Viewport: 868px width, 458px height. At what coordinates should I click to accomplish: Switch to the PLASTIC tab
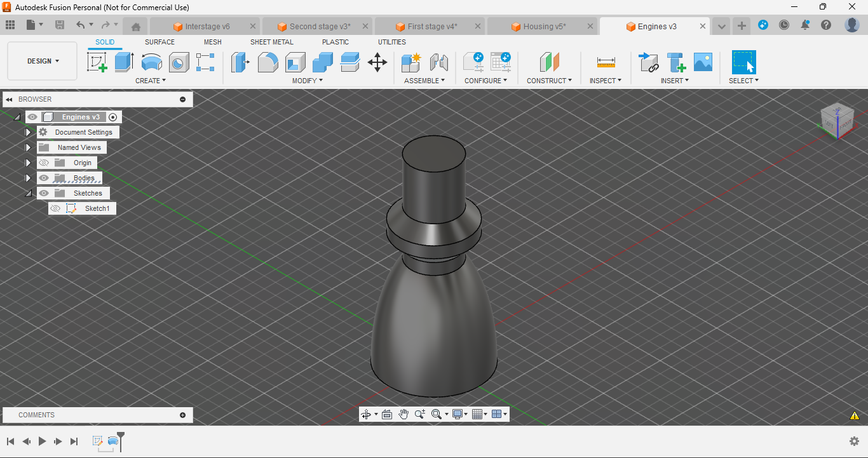pyautogui.click(x=336, y=42)
